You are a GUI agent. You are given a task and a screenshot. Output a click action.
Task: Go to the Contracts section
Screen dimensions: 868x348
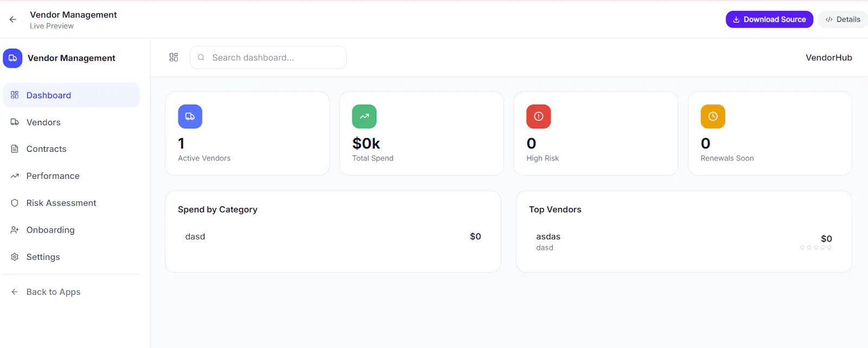(x=71, y=149)
